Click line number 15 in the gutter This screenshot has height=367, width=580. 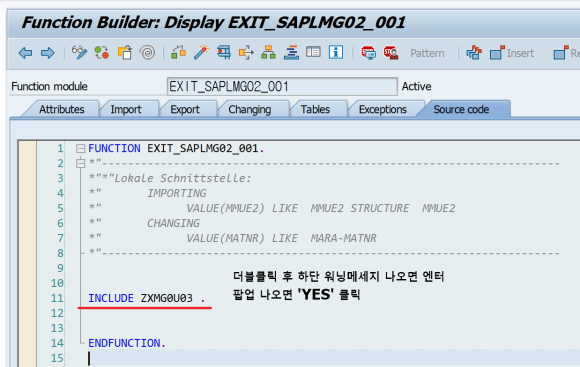pos(57,358)
